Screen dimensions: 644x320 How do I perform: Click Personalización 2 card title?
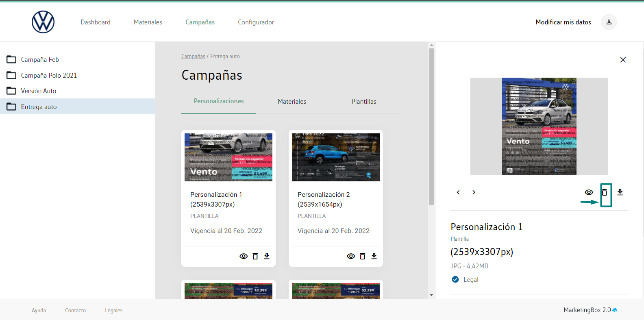click(x=324, y=199)
